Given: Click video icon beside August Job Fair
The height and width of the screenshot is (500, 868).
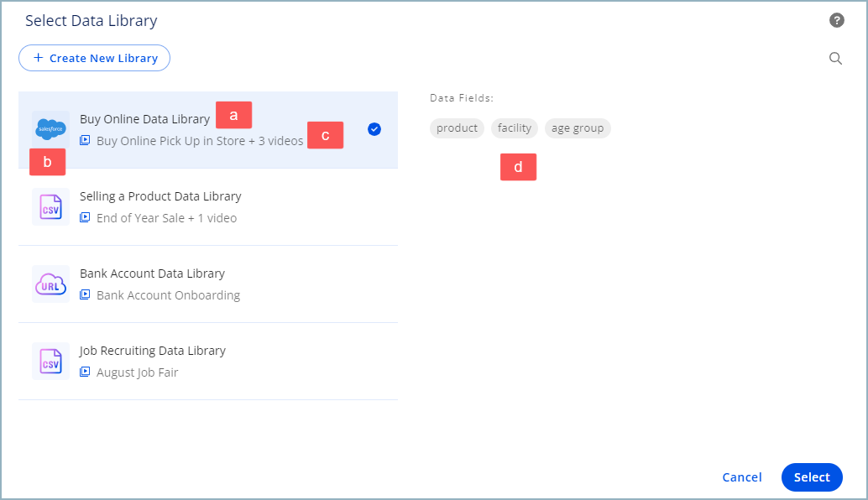Looking at the screenshot, I should coord(85,372).
